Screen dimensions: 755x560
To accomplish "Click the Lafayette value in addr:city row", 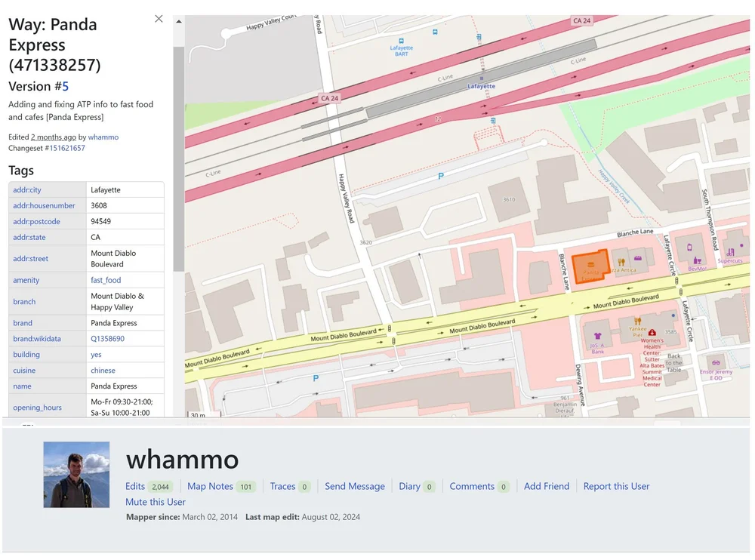I will click(106, 189).
